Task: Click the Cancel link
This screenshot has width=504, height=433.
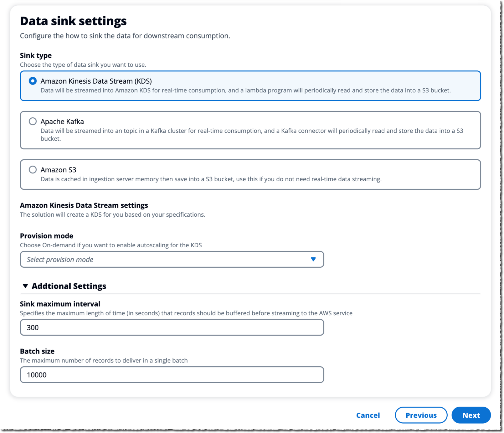Action: point(368,415)
